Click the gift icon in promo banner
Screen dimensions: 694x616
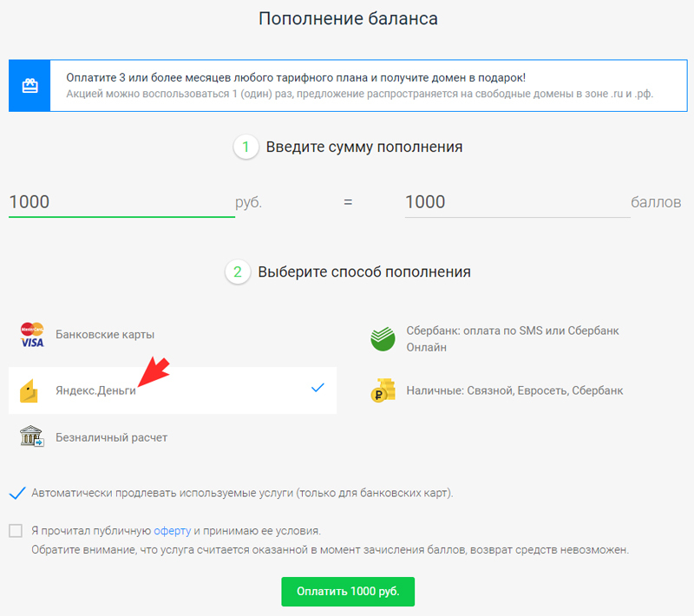29,85
